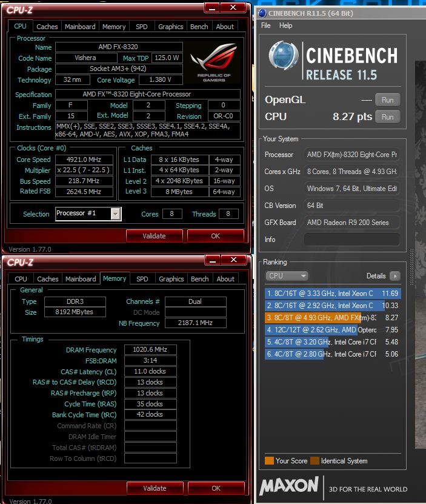This screenshot has width=426, height=504.
Task: Expand the Processor #1 selection dropdown
Action: [x=115, y=213]
